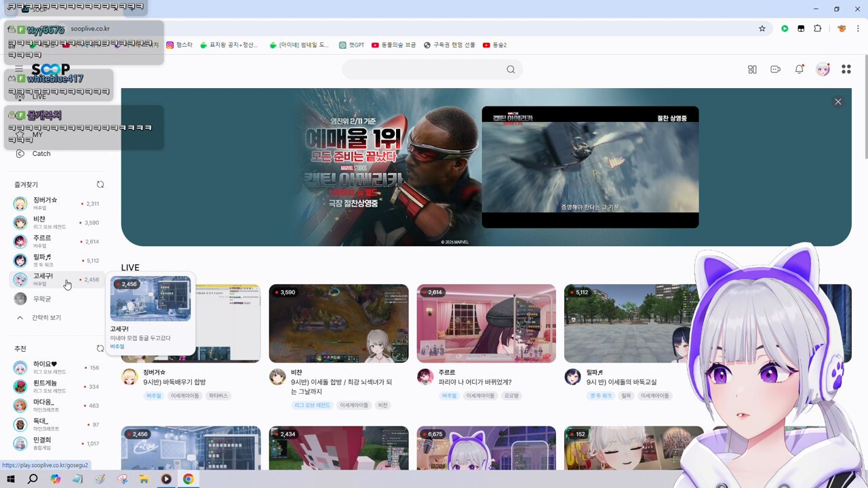Image resolution: width=868 pixels, height=488 pixels.
Task: Open 징버거☆ avatar in favorites list
Action: [20, 203]
